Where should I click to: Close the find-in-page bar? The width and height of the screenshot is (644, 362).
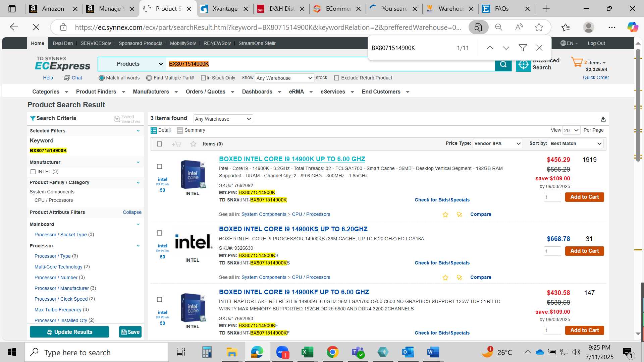click(x=539, y=48)
